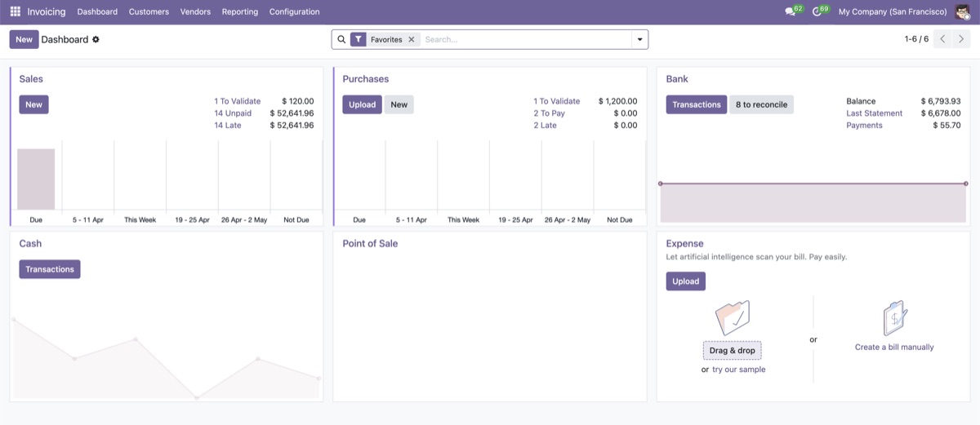This screenshot has height=425, width=980.
Task: Click the Cash line chart
Action: click(x=167, y=359)
